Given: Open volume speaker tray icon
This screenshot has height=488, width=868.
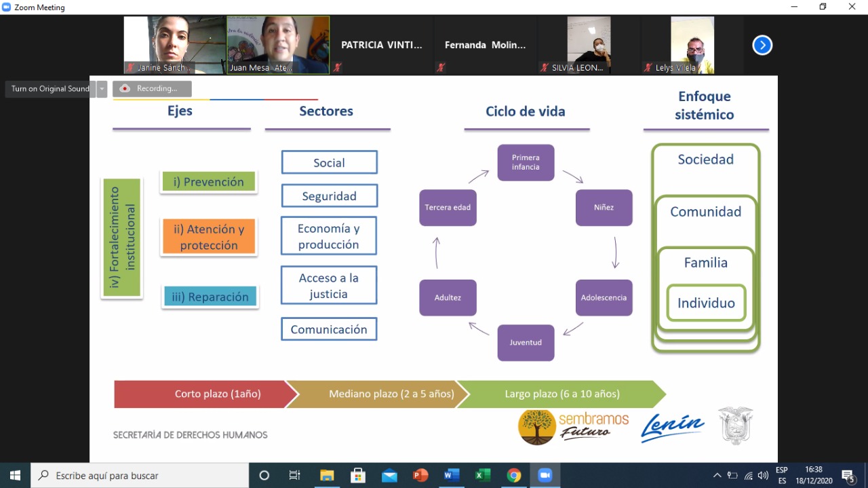Looking at the screenshot, I should pyautogui.click(x=764, y=475).
